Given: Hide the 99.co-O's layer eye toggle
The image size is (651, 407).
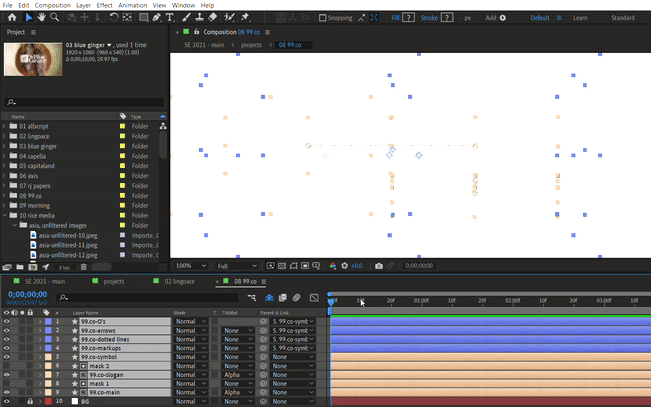Looking at the screenshot, I should tap(6, 321).
